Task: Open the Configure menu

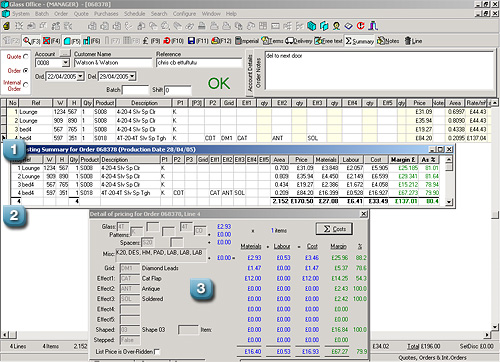Action: (x=184, y=14)
